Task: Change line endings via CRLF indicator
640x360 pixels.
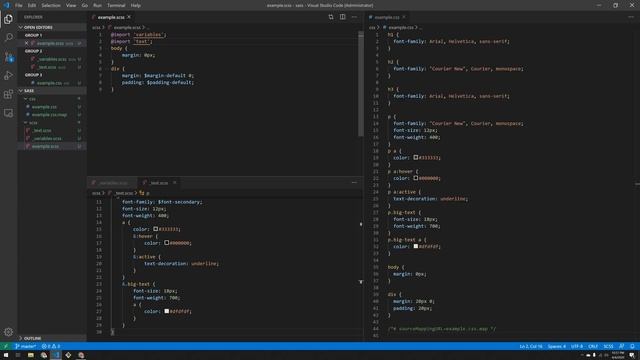Action: [593, 346]
